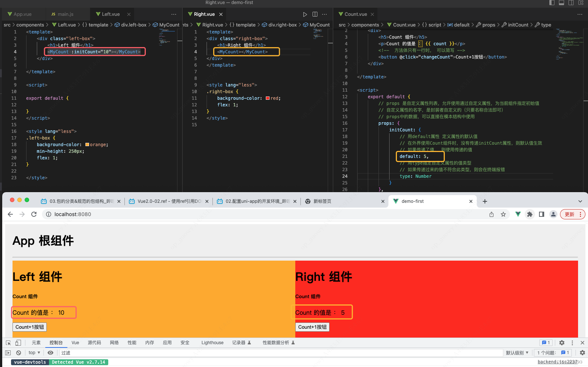Go forward in the browser
The image size is (588, 367).
(22, 214)
